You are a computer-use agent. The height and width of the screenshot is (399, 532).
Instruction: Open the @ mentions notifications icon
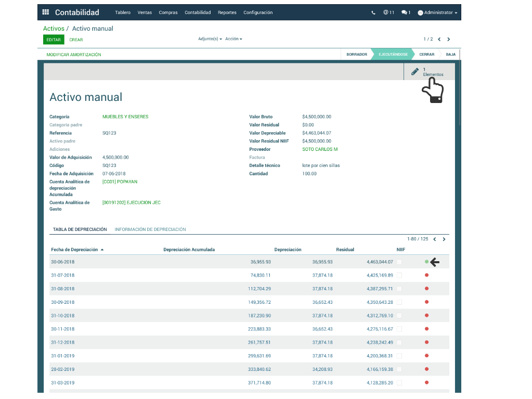388,12
